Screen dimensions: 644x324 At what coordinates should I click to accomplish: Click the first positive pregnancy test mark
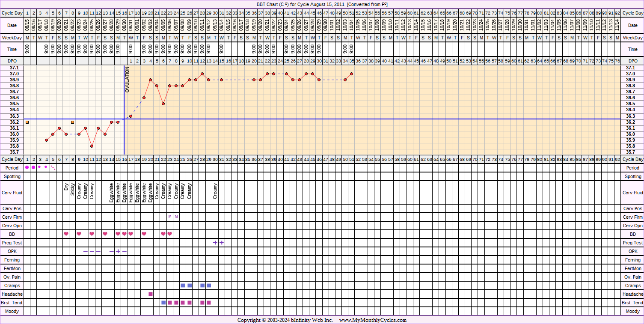coord(215,243)
